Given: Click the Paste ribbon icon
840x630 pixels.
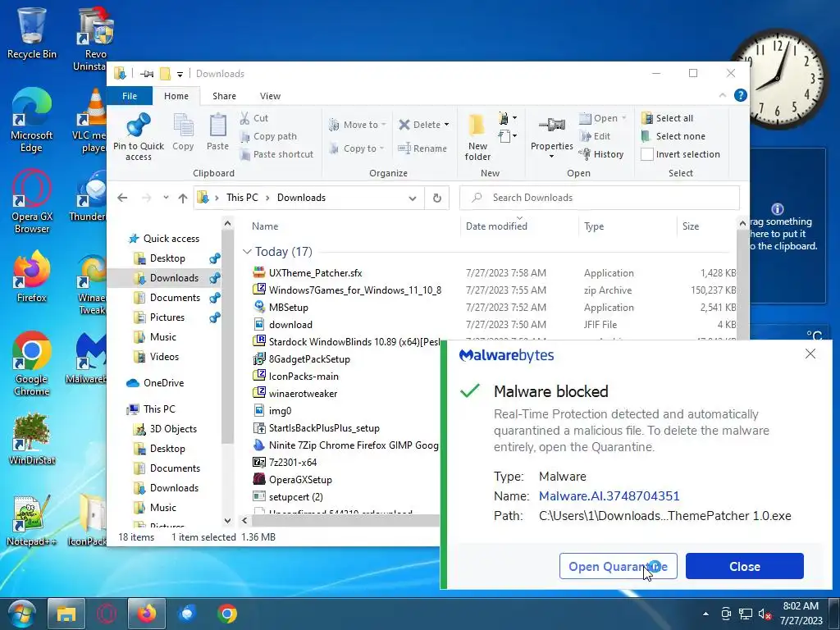Looking at the screenshot, I should coord(217,132).
